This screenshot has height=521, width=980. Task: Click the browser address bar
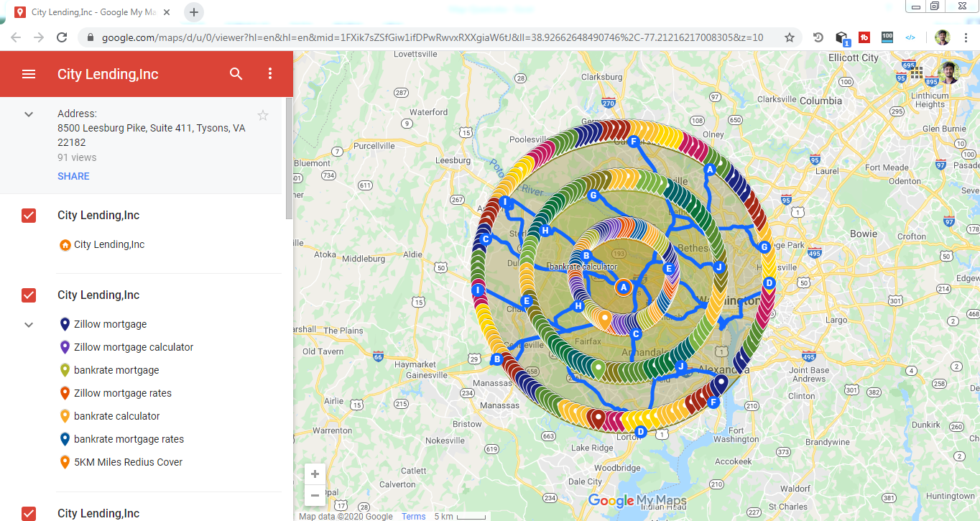431,37
